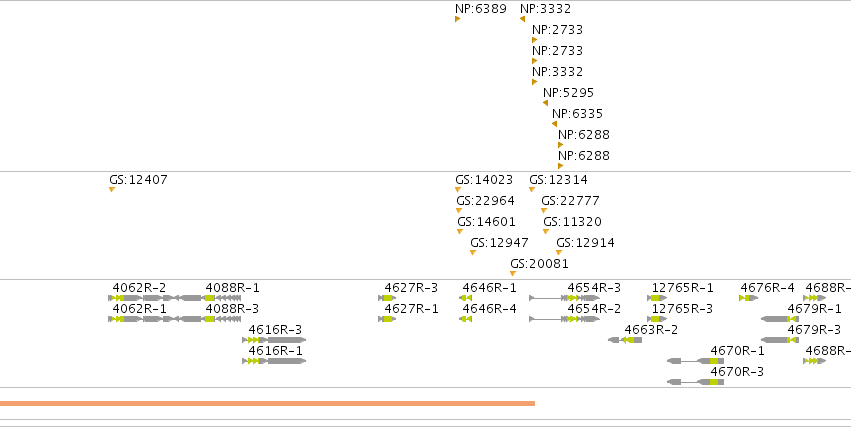The height and width of the screenshot is (427, 851).
Task: Open the GS:12947 insertion marker
Action: pos(473,252)
